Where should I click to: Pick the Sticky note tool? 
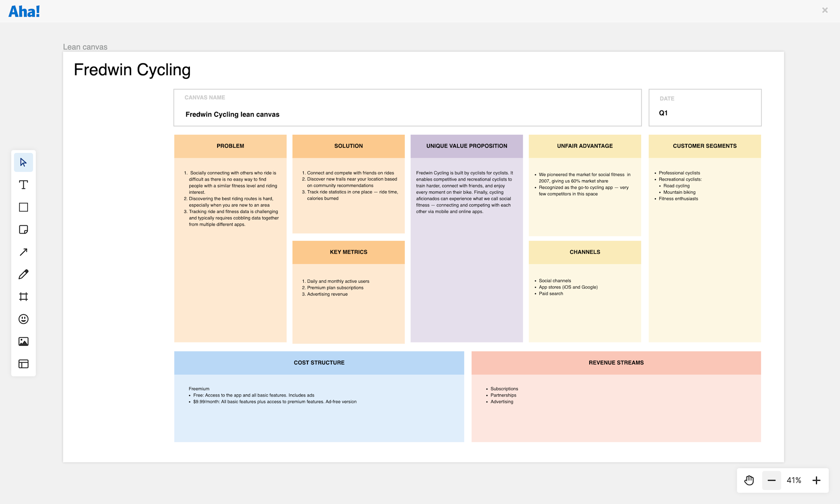[24, 230]
